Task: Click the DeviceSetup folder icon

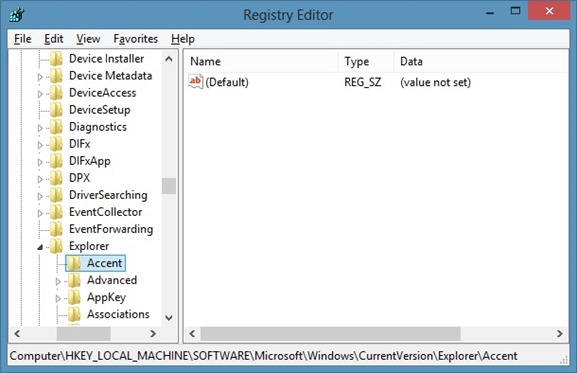Action: pyautogui.click(x=56, y=110)
